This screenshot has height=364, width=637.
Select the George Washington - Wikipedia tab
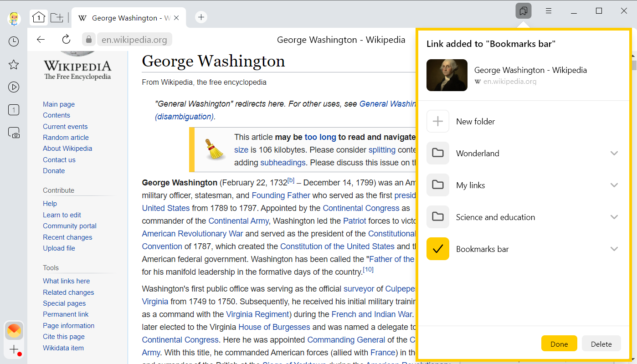click(128, 18)
